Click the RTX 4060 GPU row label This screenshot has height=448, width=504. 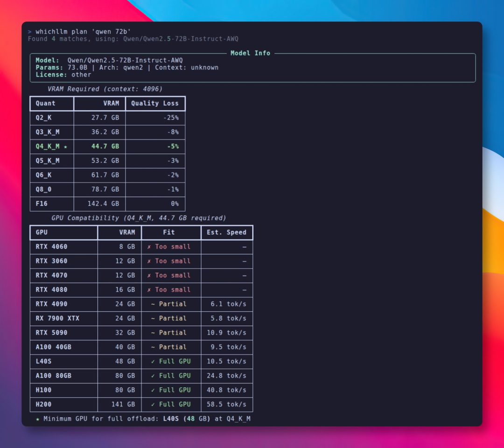[51, 247]
